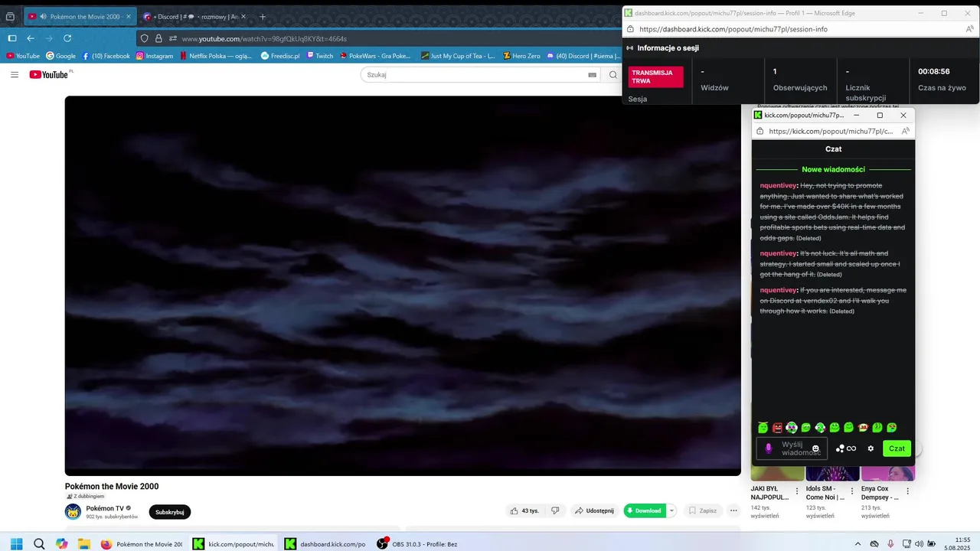Click the padlock site info icon
The width and height of the screenshot is (980, 551).
[x=158, y=38]
